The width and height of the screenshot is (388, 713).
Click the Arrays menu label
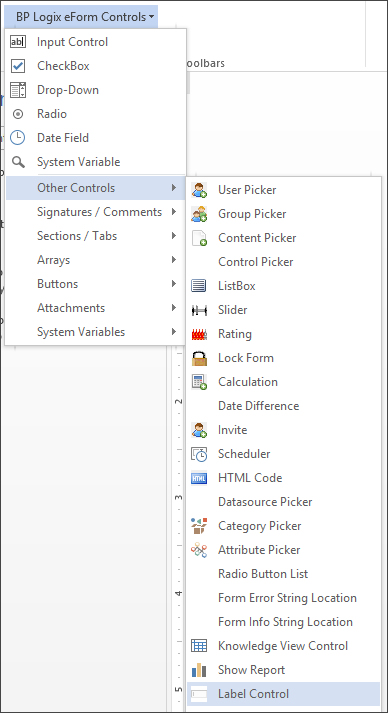[x=54, y=261]
